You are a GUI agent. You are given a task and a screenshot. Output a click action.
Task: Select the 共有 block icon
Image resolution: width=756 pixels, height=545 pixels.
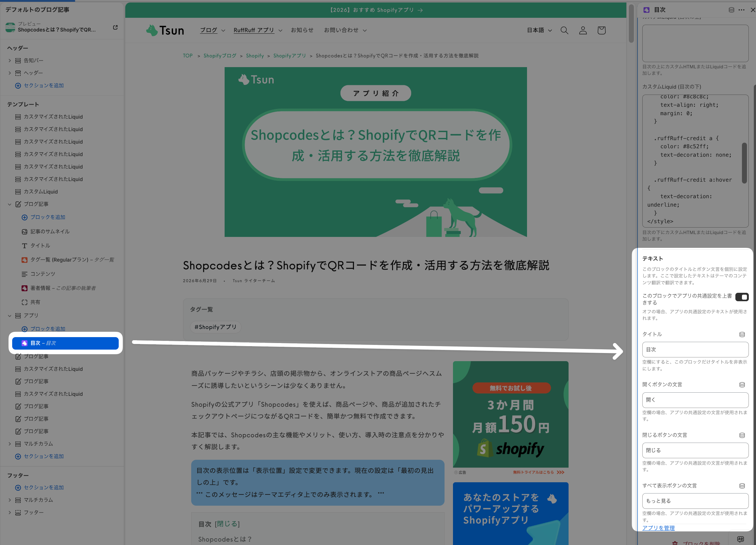click(24, 302)
